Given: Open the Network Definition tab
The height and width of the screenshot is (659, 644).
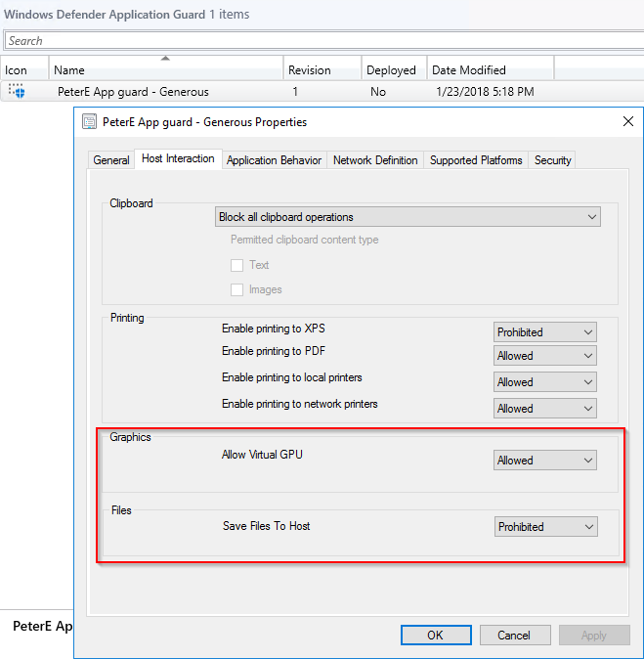Looking at the screenshot, I should [x=375, y=160].
